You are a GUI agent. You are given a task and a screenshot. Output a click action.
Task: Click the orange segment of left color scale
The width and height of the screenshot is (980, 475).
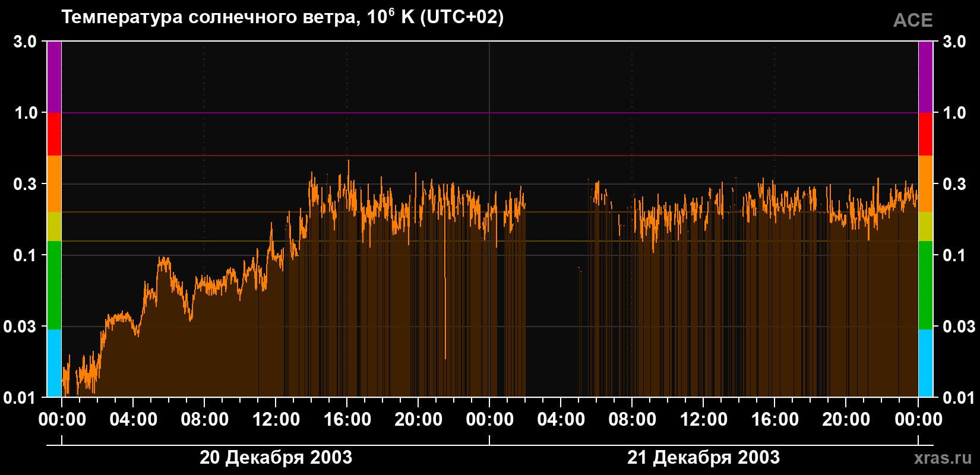[54, 184]
